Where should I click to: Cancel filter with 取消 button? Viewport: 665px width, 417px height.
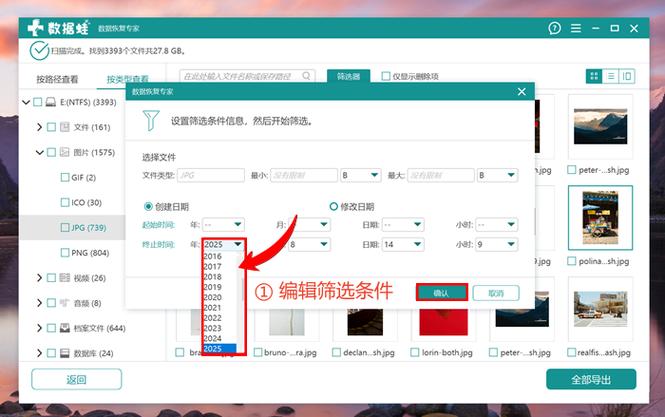[496, 293]
